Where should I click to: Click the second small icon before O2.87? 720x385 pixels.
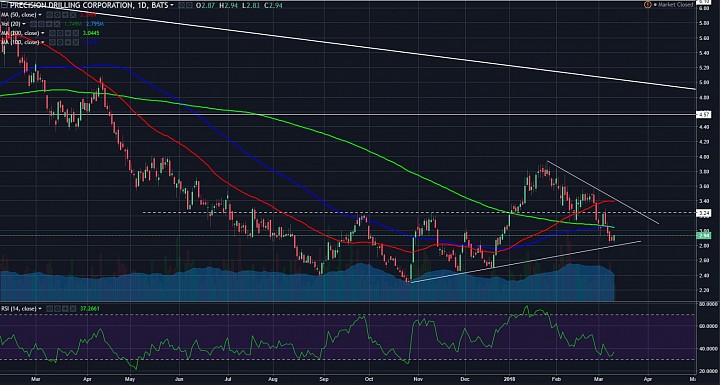(x=189, y=6)
